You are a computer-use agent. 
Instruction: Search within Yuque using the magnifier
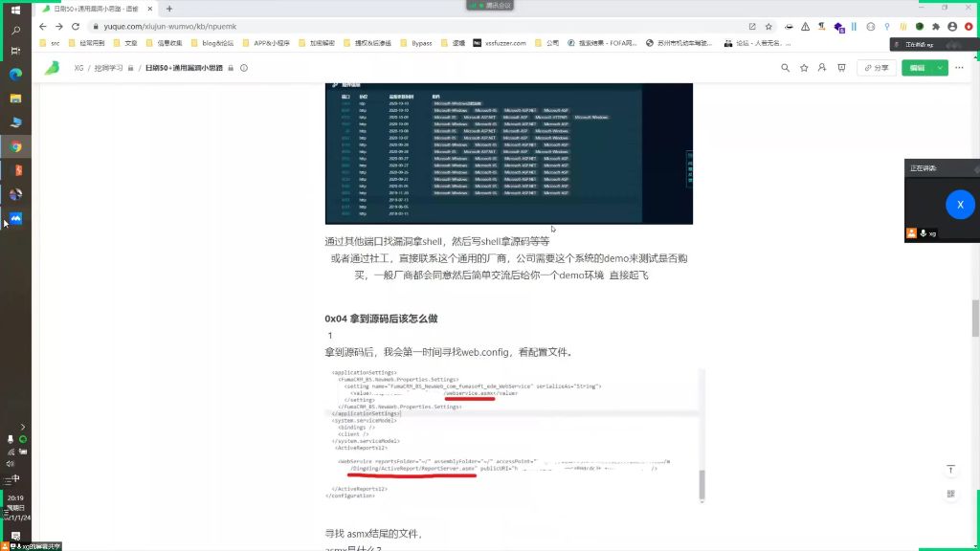(x=785, y=68)
